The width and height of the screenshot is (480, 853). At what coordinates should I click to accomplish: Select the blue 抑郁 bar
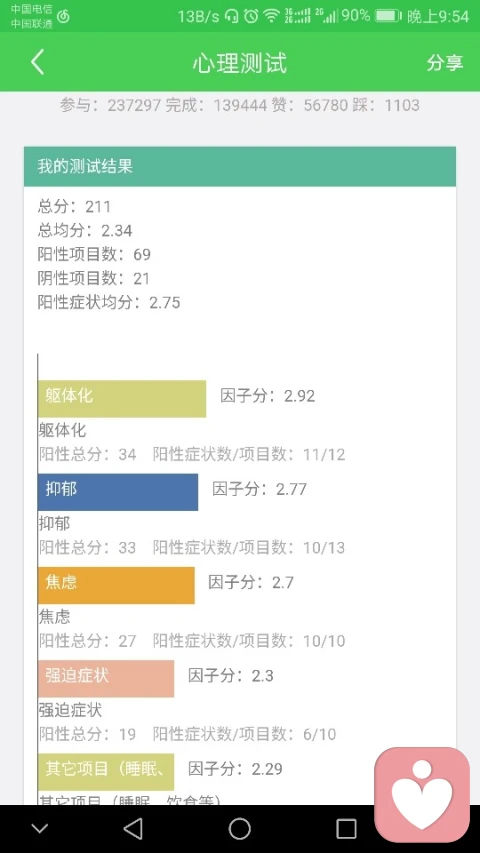118,492
